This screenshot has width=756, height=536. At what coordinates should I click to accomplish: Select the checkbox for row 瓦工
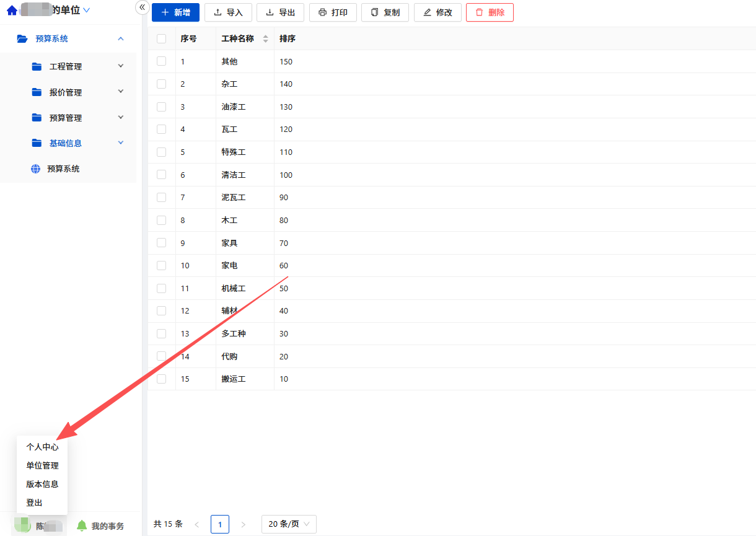pos(162,129)
